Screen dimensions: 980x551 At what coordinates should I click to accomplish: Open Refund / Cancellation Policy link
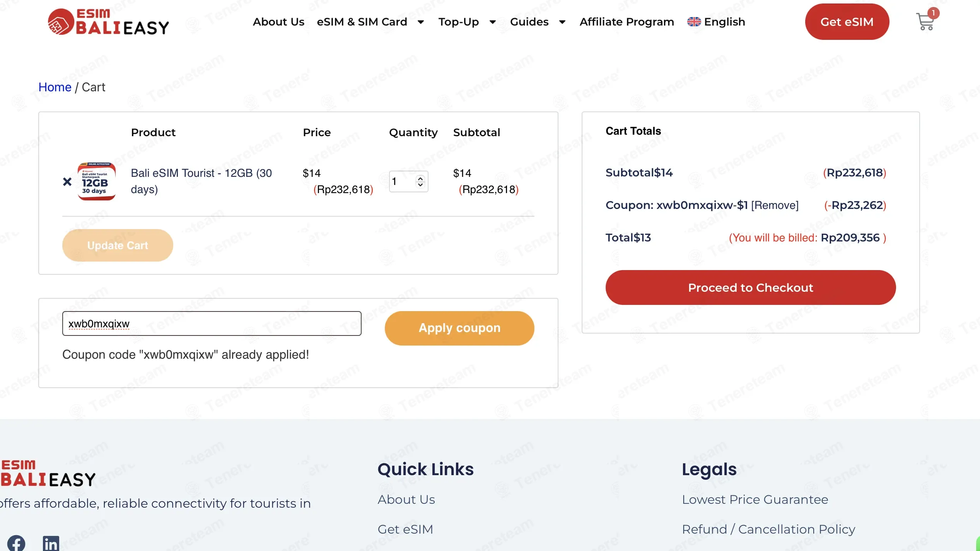pos(768,529)
